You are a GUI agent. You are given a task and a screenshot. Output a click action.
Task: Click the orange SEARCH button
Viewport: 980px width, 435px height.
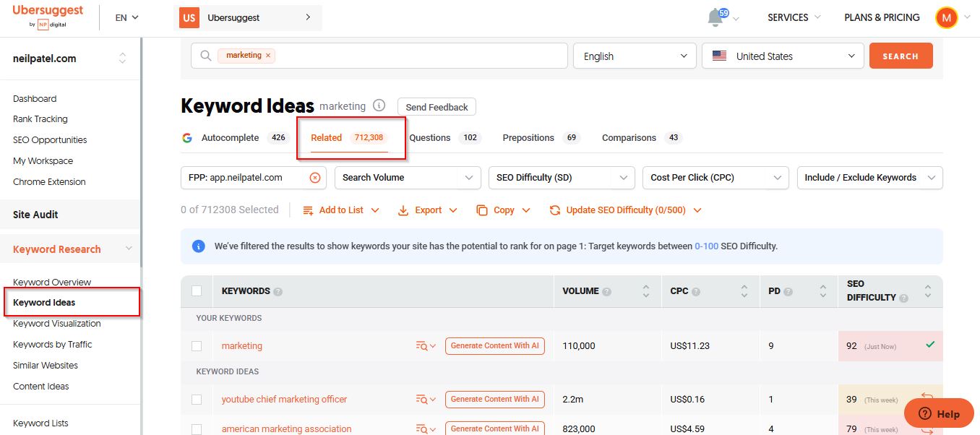[901, 56]
